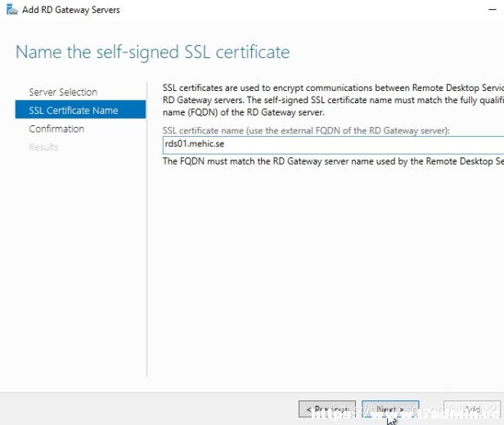This screenshot has width=504, height=425.
Task: Click the rds01.mehic.se text in the field
Action: 195,143
